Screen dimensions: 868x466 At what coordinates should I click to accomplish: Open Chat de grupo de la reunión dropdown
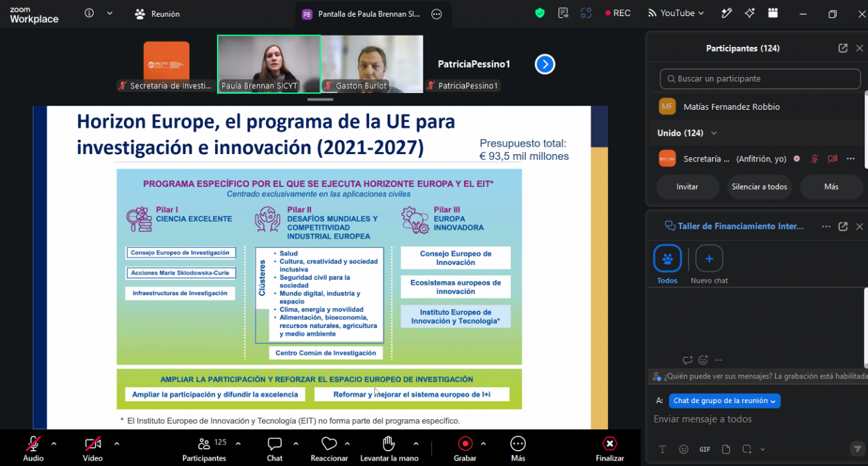click(725, 400)
